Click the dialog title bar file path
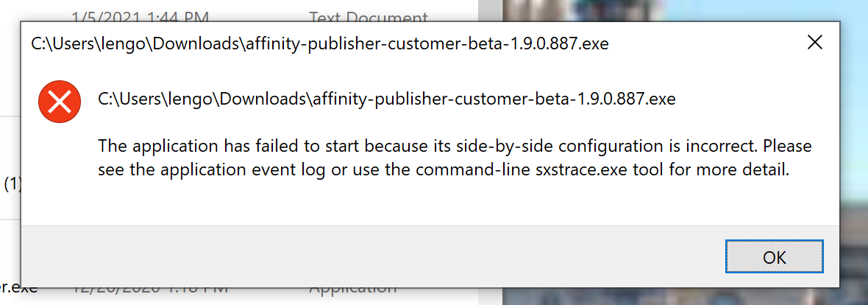Screen dimensions: 868x305 319,43
